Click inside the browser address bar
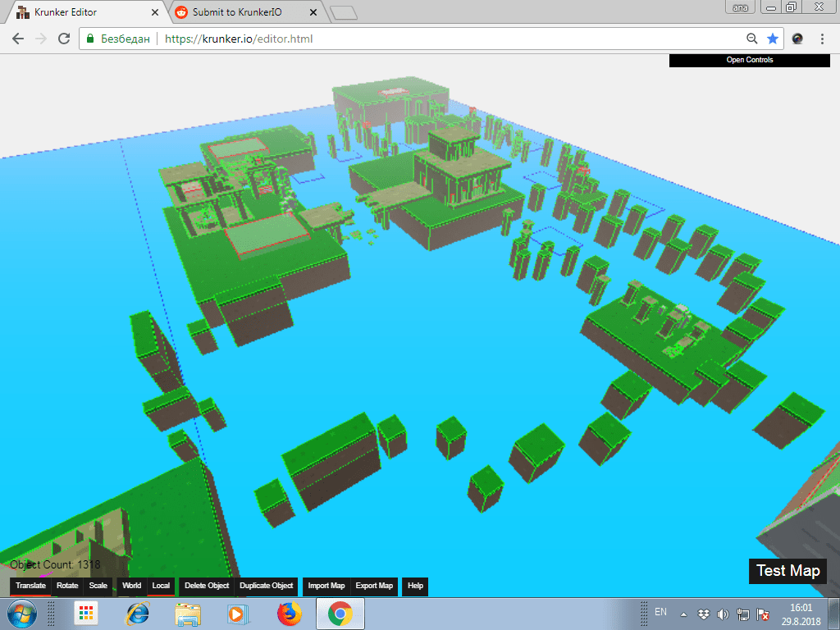 [x=328, y=38]
